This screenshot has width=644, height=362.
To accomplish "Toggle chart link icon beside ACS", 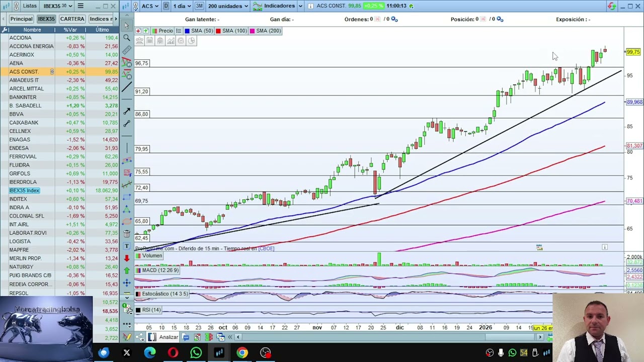I will click(x=136, y=6).
